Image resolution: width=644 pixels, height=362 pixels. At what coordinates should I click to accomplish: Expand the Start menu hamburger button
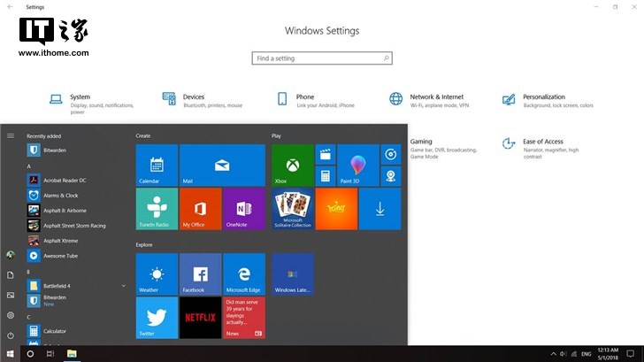click(11, 135)
